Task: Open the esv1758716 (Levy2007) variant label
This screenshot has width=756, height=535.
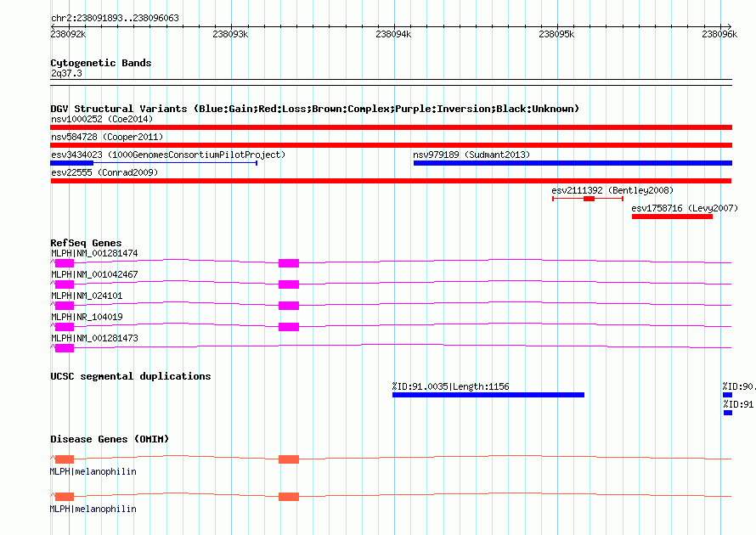Action: (685, 208)
